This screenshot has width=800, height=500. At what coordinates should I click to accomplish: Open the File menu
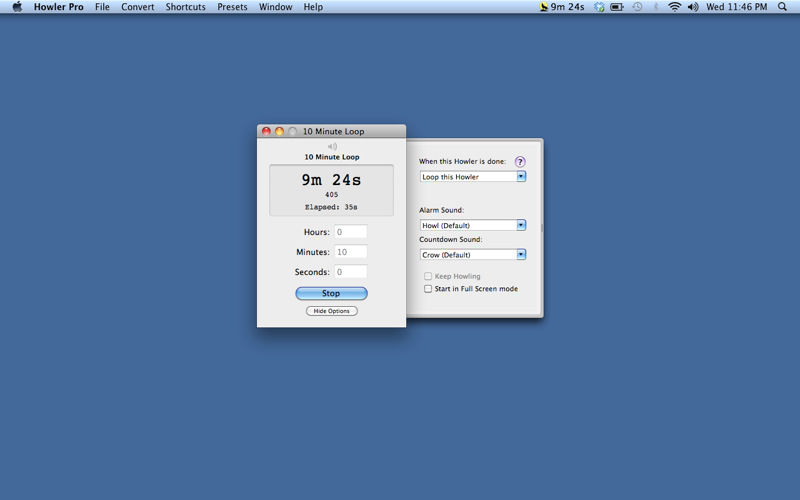click(x=102, y=7)
